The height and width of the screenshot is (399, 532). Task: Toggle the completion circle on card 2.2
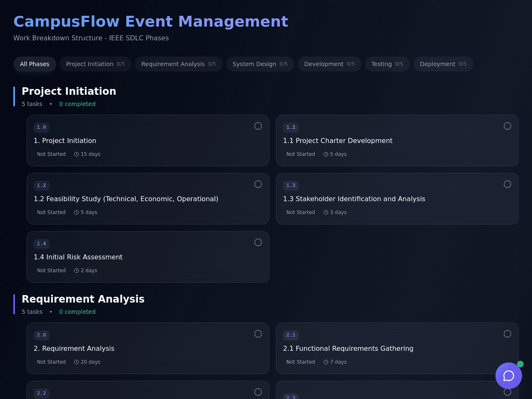click(258, 392)
